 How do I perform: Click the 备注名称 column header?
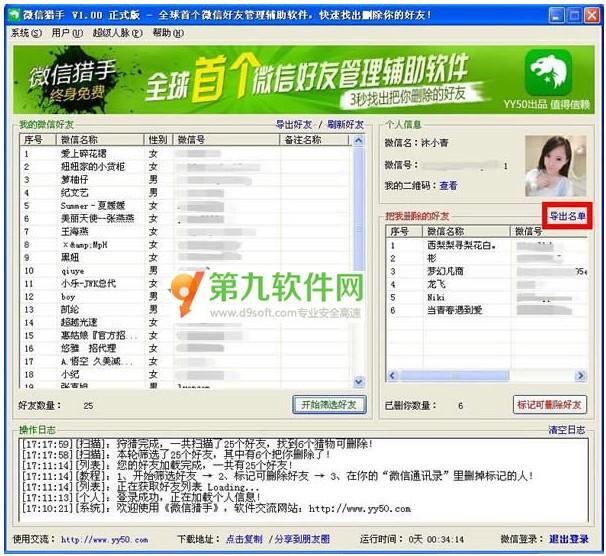pos(314,139)
